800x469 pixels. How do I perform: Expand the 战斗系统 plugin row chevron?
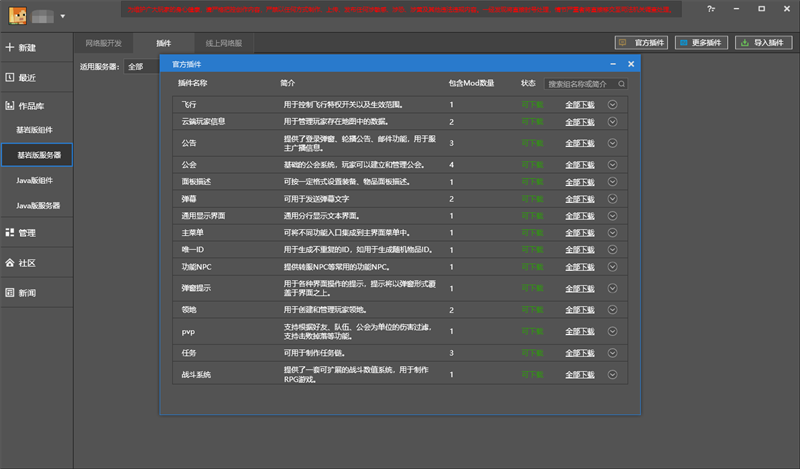[x=613, y=374]
